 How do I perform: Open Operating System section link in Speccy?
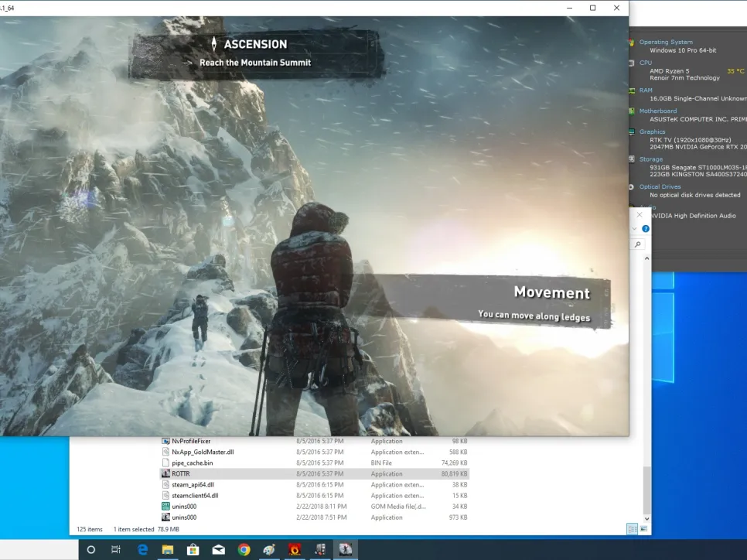pyautogui.click(x=666, y=42)
